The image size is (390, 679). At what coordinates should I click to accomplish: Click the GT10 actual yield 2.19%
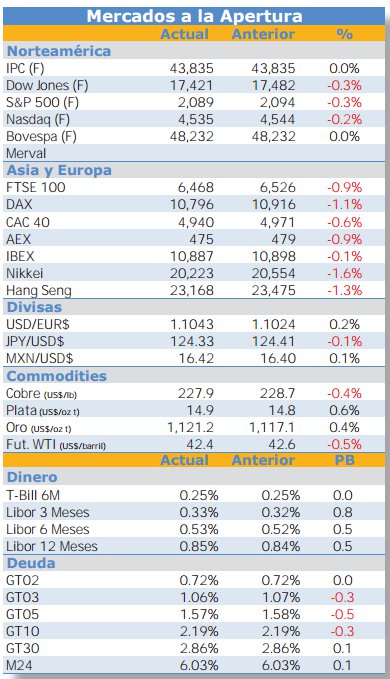[199, 631]
